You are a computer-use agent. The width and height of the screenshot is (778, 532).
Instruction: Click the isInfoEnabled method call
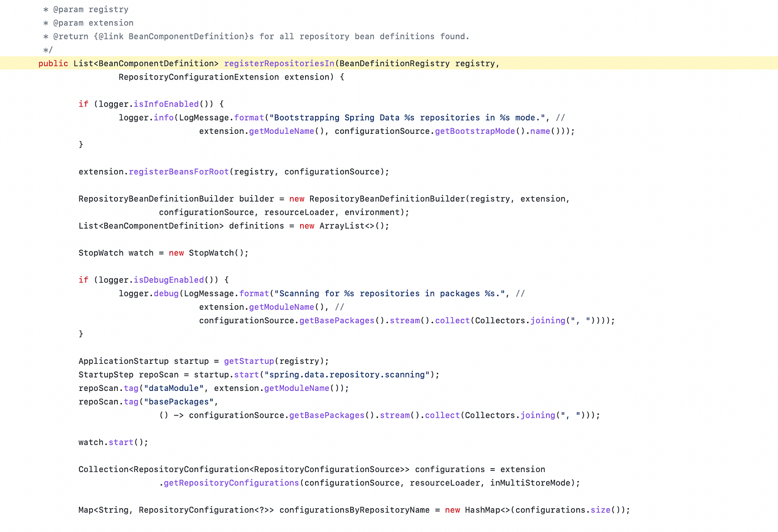[166, 104]
